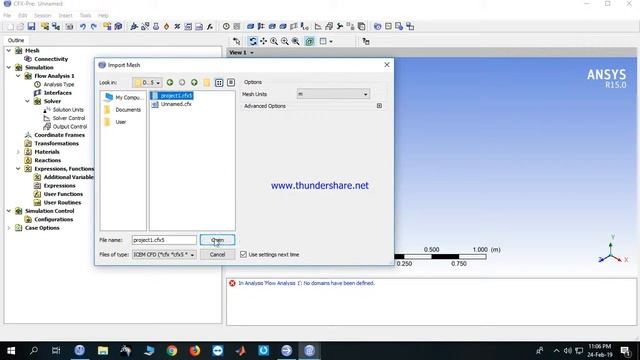Click the Cancel button in Import Mesh
Viewport: 640px width, 360px height.
(x=218, y=254)
